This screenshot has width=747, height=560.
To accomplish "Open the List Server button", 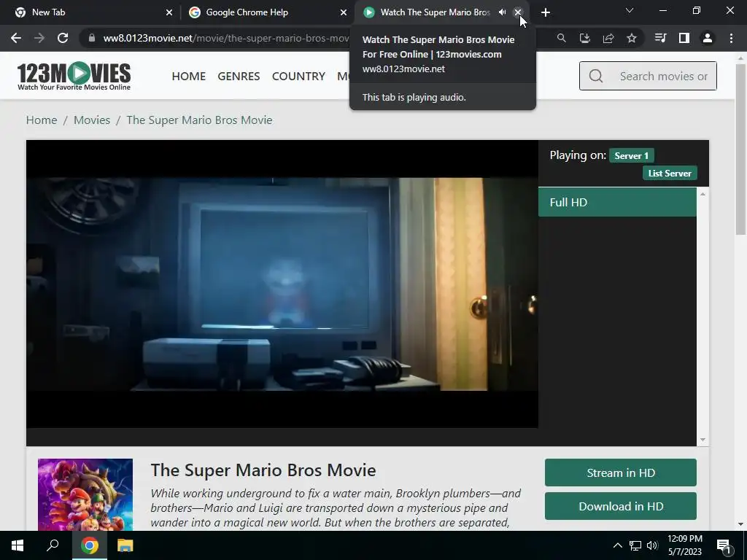I will tap(670, 174).
